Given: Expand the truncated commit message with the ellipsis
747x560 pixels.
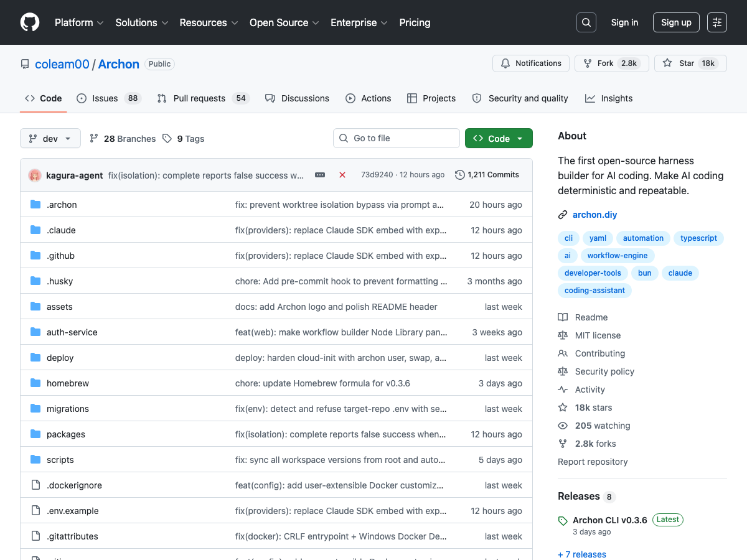Looking at the screenshot, I should pos(320,175).
